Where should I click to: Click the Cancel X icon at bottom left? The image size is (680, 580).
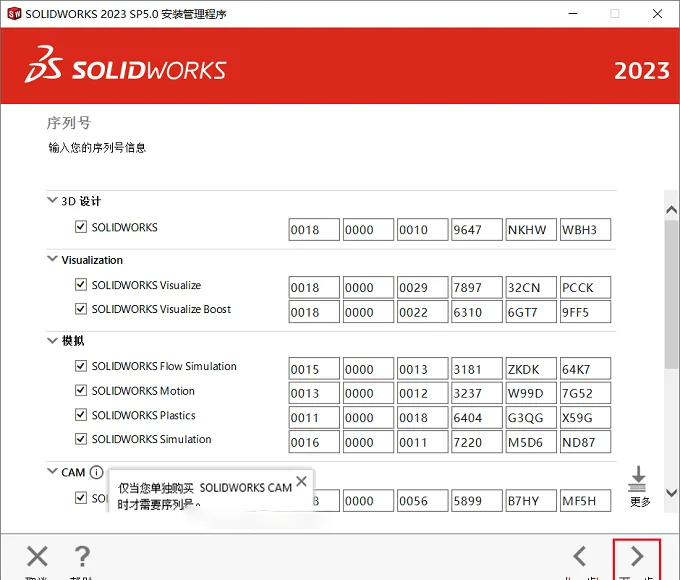point(37,556)
